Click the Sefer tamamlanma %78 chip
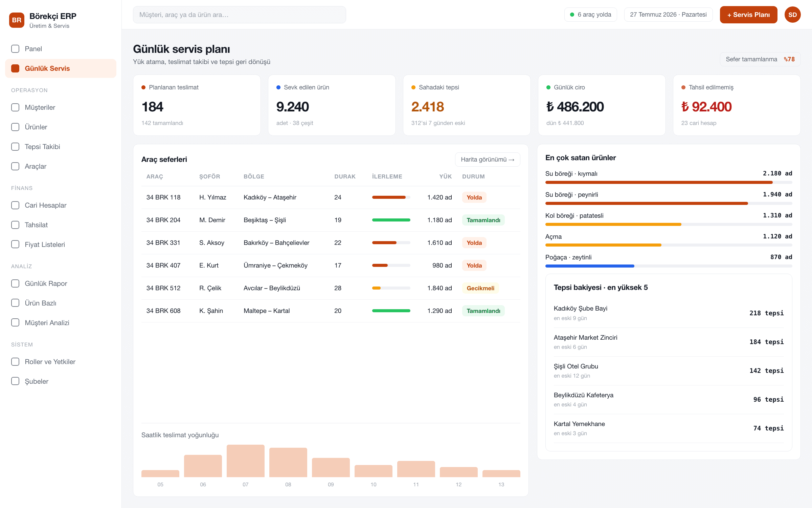 760,59
